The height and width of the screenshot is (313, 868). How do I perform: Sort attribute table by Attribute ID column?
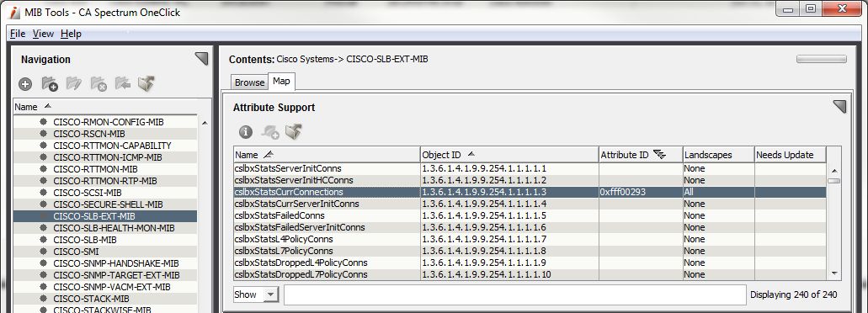point(641,155)
